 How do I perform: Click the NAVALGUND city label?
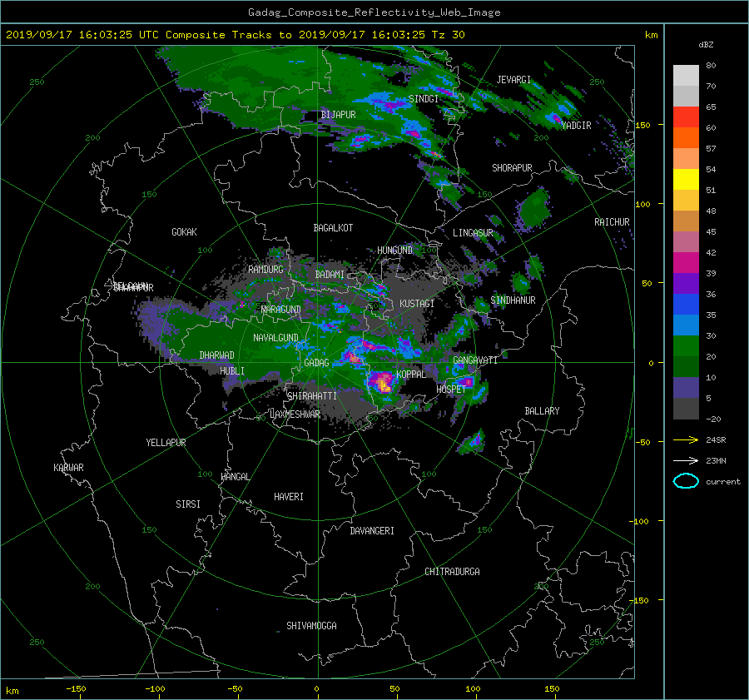pyautogui.click(x=275, y=338)
